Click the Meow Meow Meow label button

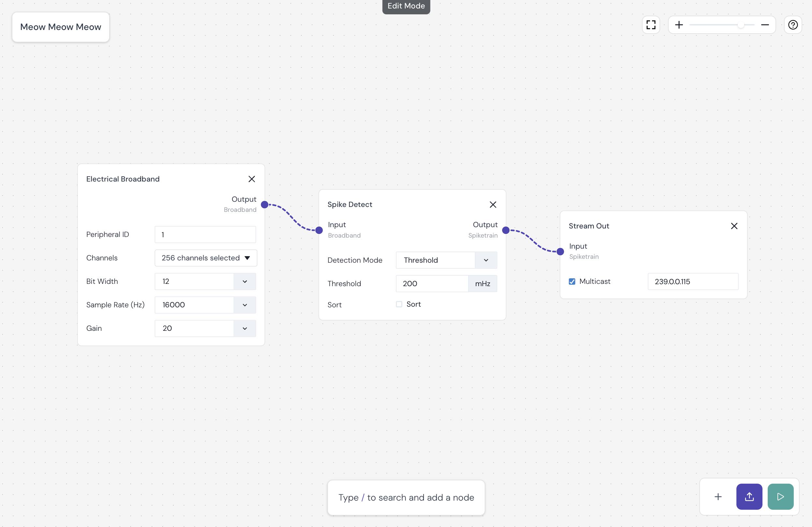(x=60, y=27)
